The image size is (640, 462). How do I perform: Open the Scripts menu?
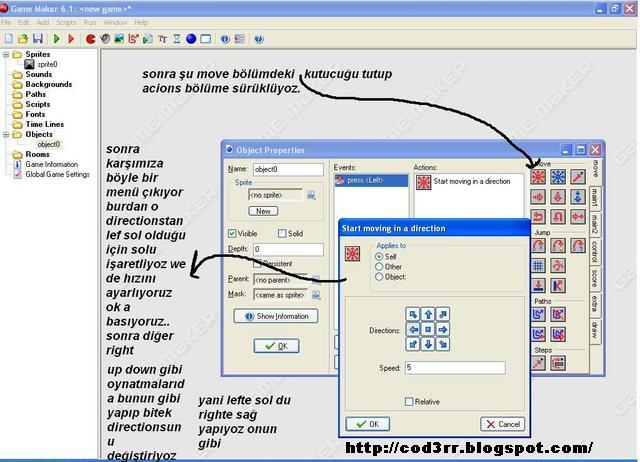pyautogui.click(x=66, y=22)
